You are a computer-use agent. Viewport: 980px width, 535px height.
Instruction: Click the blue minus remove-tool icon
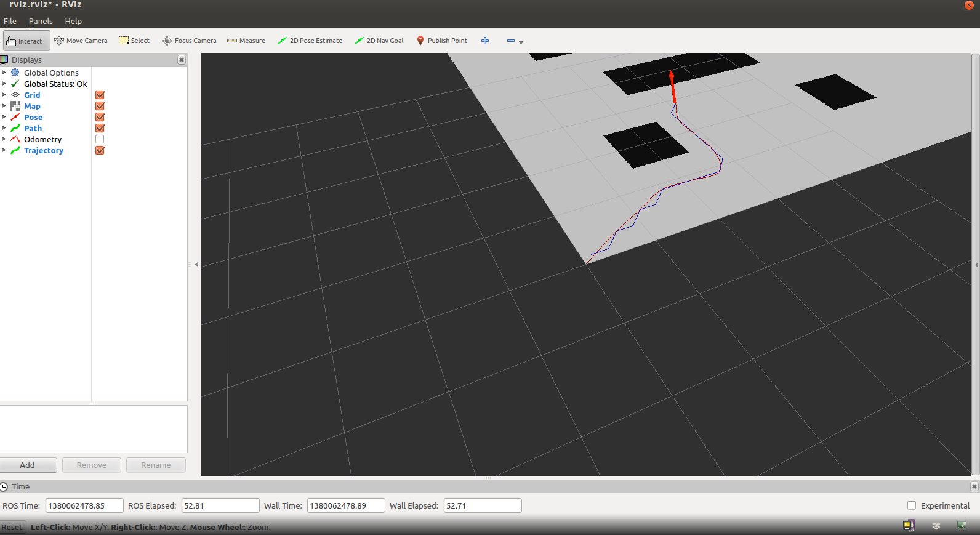(x=511, y=41)
